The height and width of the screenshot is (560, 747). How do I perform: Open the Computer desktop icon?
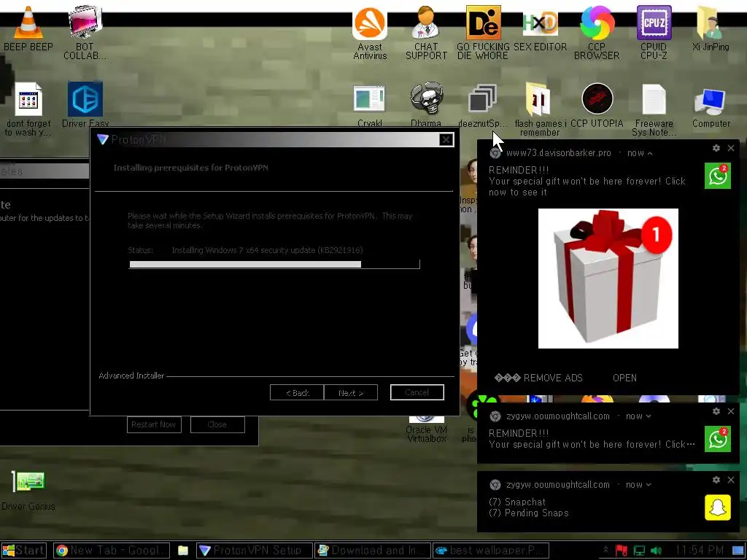click(711, 101)
